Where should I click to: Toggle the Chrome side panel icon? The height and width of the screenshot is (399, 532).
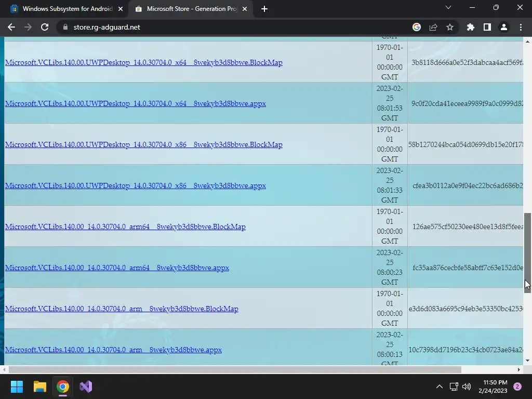[x=487, y=27]
